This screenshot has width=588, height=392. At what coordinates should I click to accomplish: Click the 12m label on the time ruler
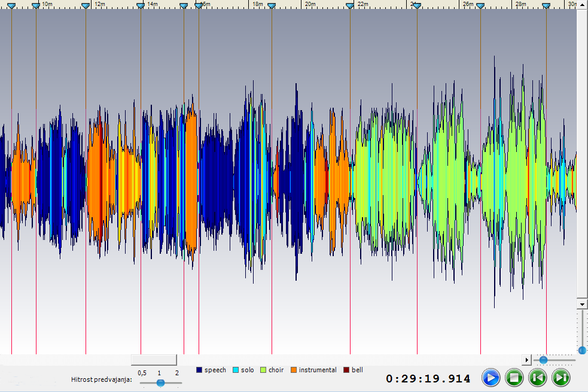click(100, 4)
